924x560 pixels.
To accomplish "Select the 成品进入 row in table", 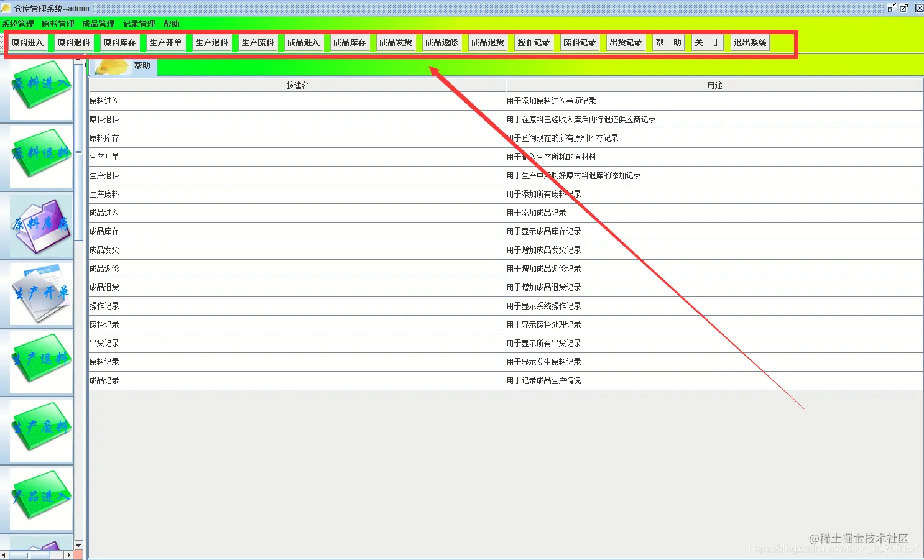I will [x=506, y=213].
